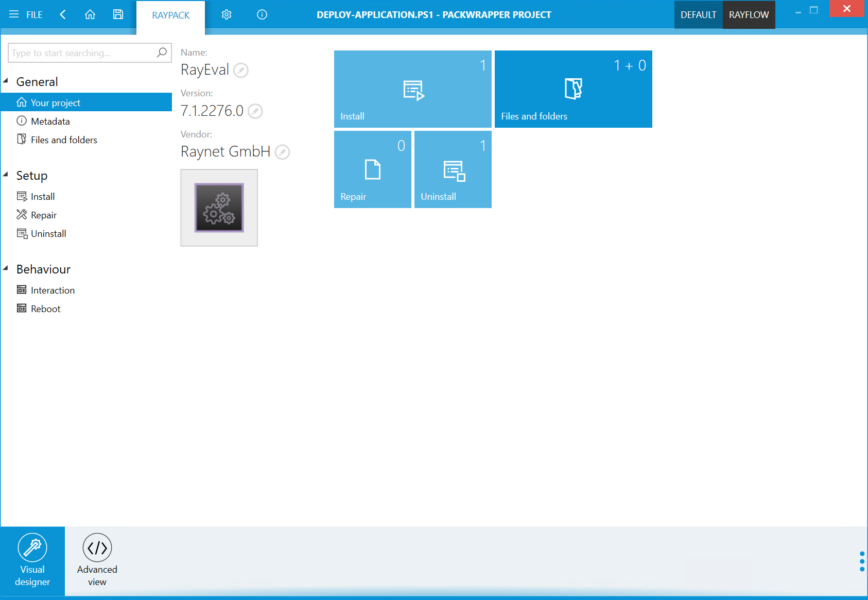This screenshot has width=868, height=600.
Task: Click the info icon in the top bar
Action: point(262,14)
